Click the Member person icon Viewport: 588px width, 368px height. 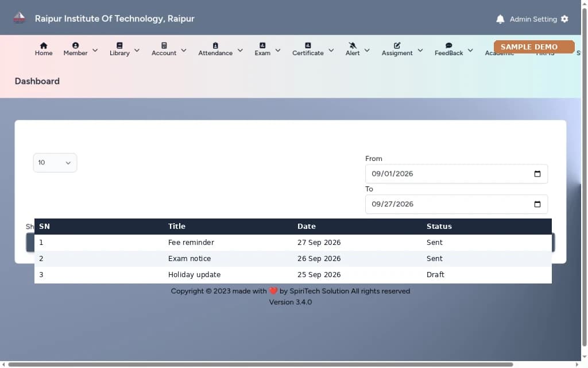tap(75, 45)
